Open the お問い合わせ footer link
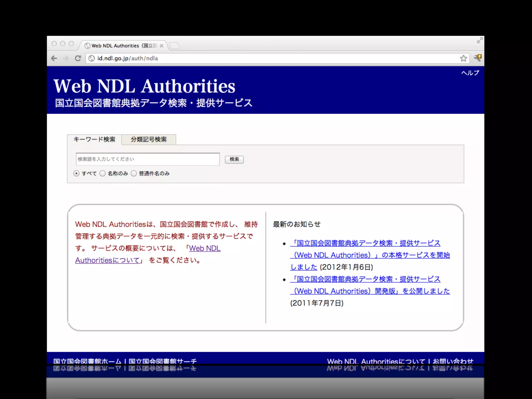This screenshot has height=399, width=532. (x=453, y=361)
